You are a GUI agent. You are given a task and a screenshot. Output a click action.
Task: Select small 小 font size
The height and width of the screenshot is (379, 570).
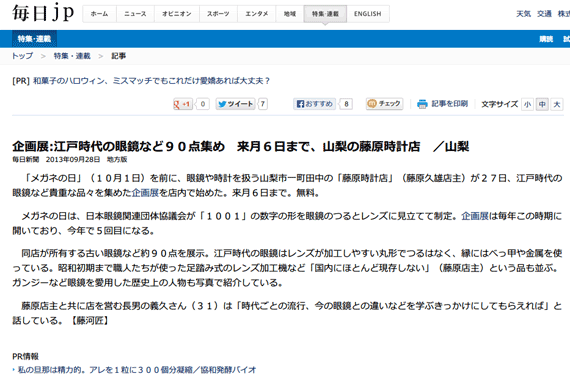[x=527, y=105]
